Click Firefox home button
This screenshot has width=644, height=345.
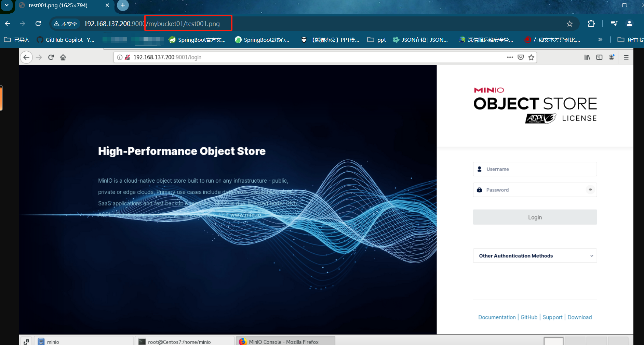click(63, 57)
